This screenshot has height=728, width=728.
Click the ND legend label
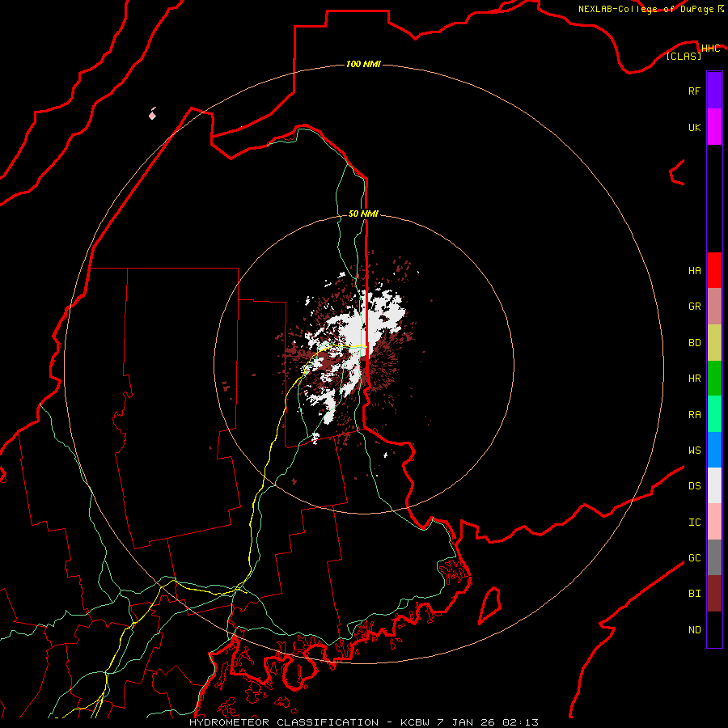(694, 630)
